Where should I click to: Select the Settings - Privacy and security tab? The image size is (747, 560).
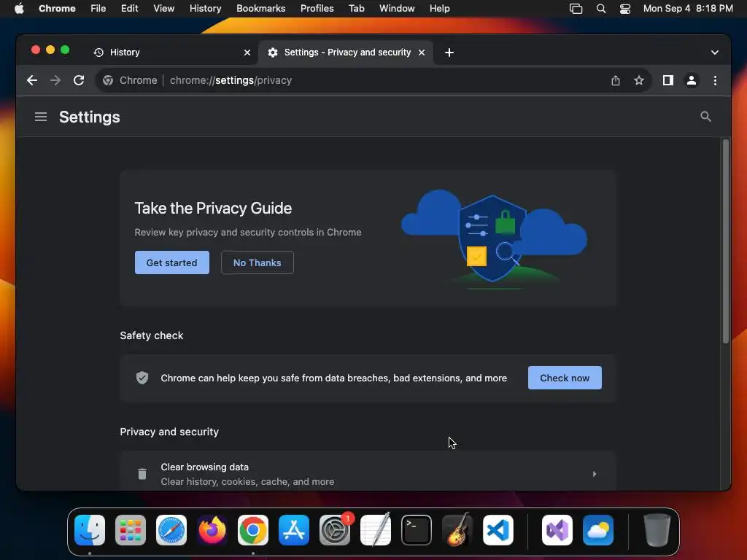point(346,52)
